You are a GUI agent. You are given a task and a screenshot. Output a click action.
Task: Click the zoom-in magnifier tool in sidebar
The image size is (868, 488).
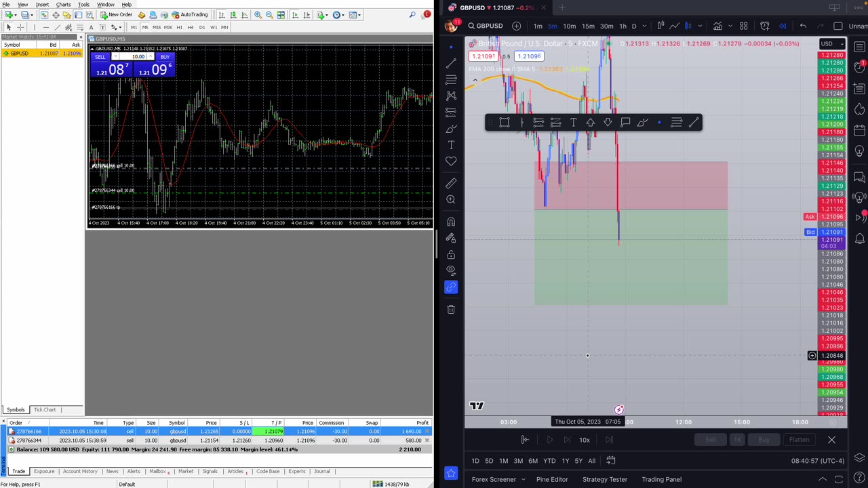451,199
